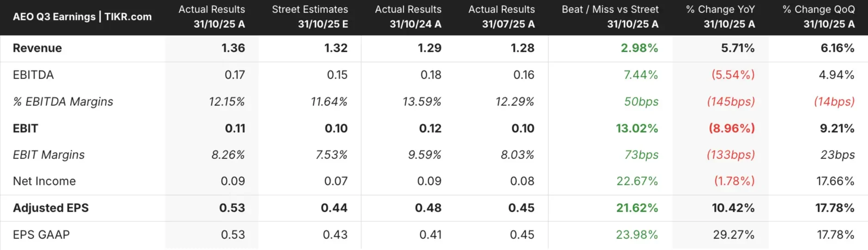Click the Adjusted EPS row label
The width and height of the screenshot is (868, 250).
[x=51, y=208]
